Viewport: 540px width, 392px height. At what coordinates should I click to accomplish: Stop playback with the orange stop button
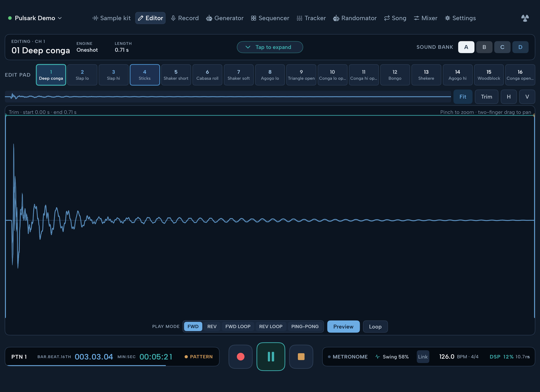301,356
